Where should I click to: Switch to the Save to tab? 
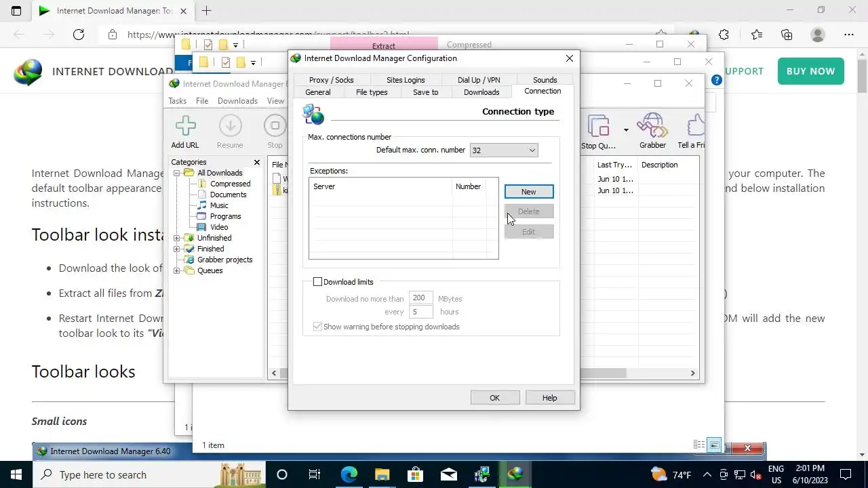tap(426, 92)
